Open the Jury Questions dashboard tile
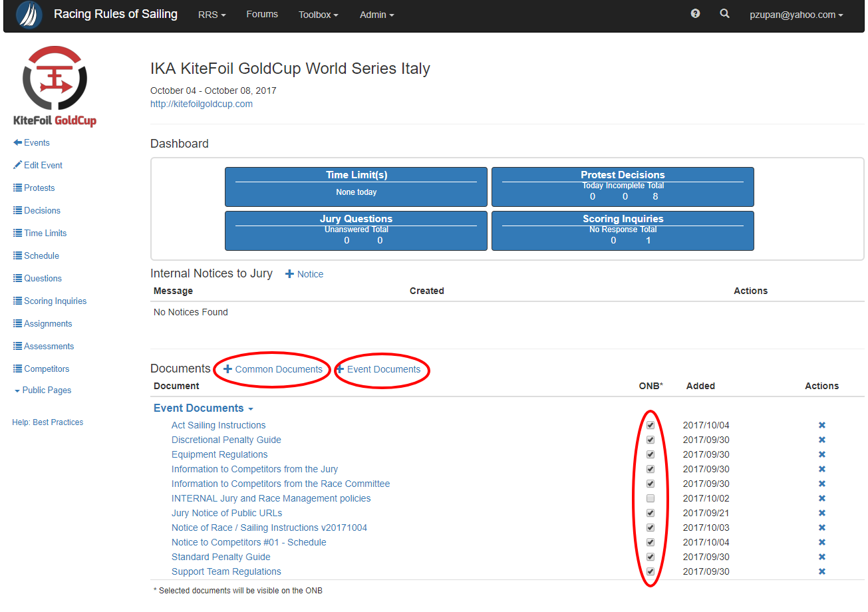Screen dimensions: 868x612 pyautogui.click(x=356, y=231)
